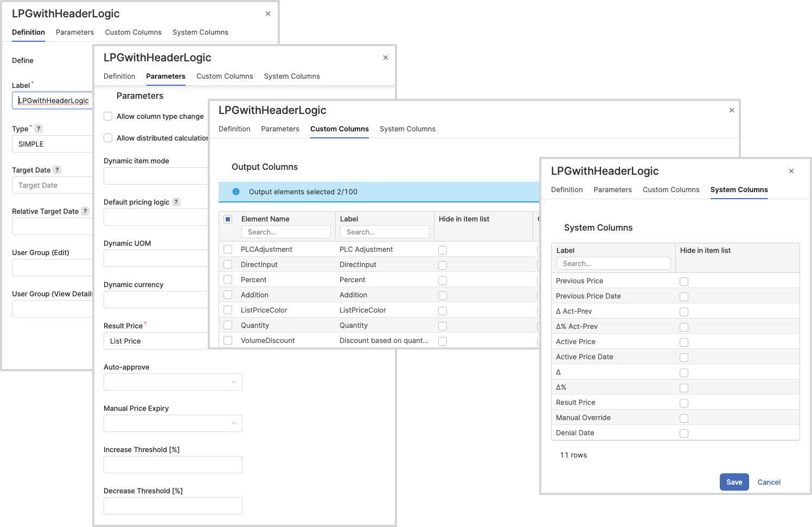
Task: Click the info icon in output elements banner
Action: click(x=236, y=192)
